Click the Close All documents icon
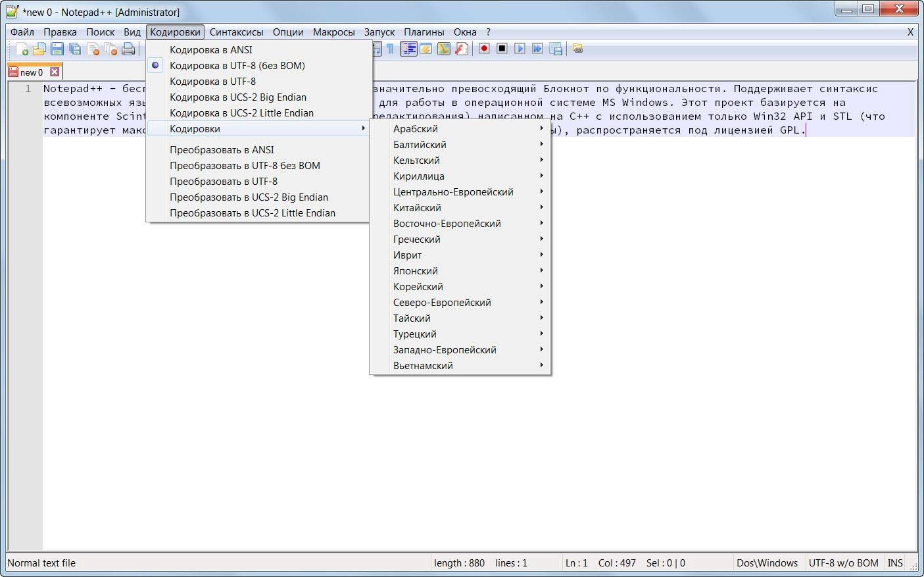Screen dimensions: 924x577 tap(110, 49)
